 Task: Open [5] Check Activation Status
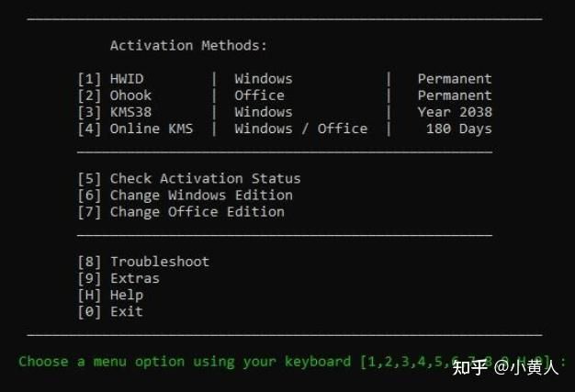click(x=188, y=178)
